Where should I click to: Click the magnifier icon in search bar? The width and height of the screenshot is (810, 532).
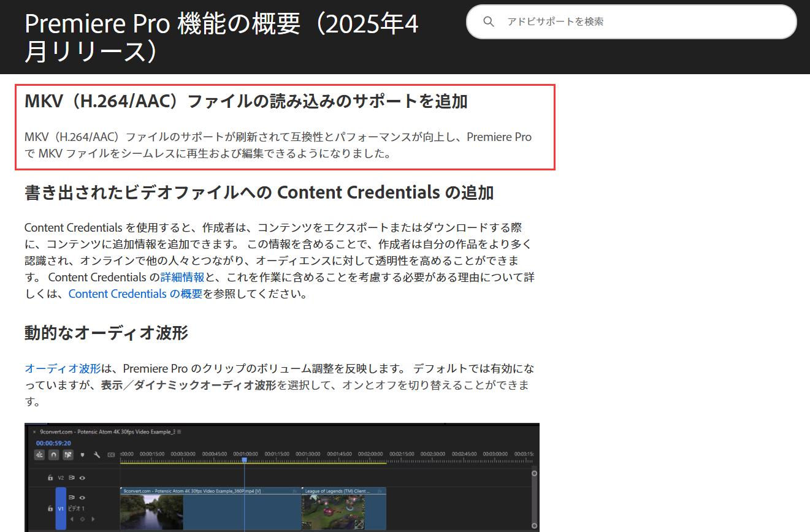[489, 21]
